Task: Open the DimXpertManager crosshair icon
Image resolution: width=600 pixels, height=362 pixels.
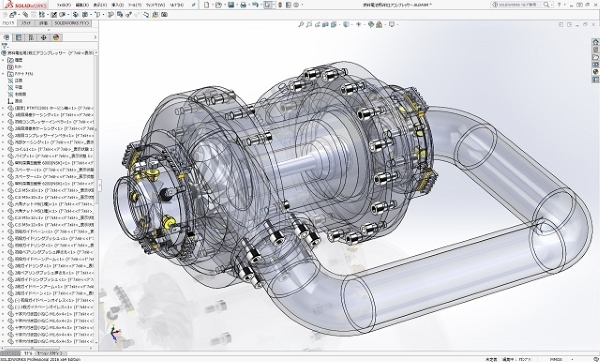Action: click(43, 38)
